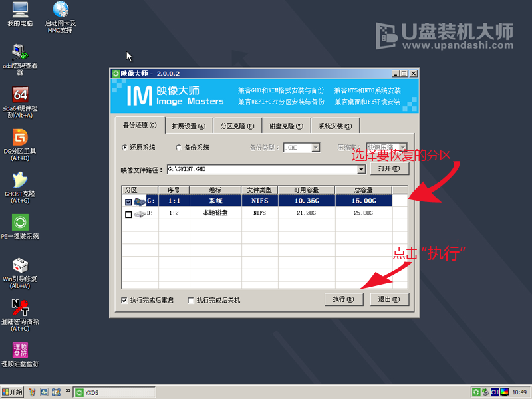Select the 备份系统 radio option
The image size is (532, 399).
178,148
